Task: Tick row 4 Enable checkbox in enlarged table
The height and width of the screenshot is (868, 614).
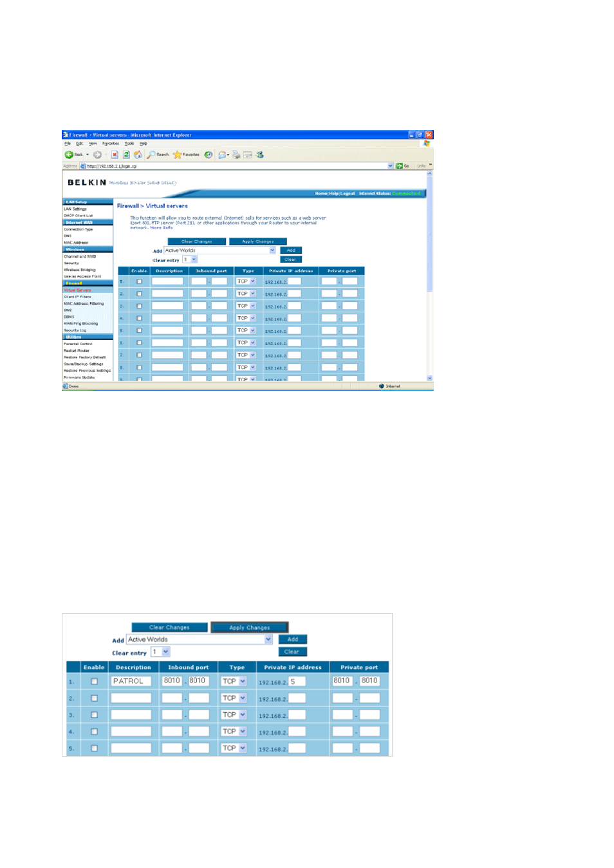Action: tap(94, 731)
